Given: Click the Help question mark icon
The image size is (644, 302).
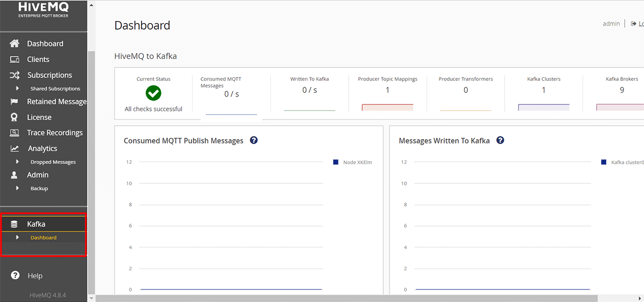Looking at the screenshot, I should (15, 275).
